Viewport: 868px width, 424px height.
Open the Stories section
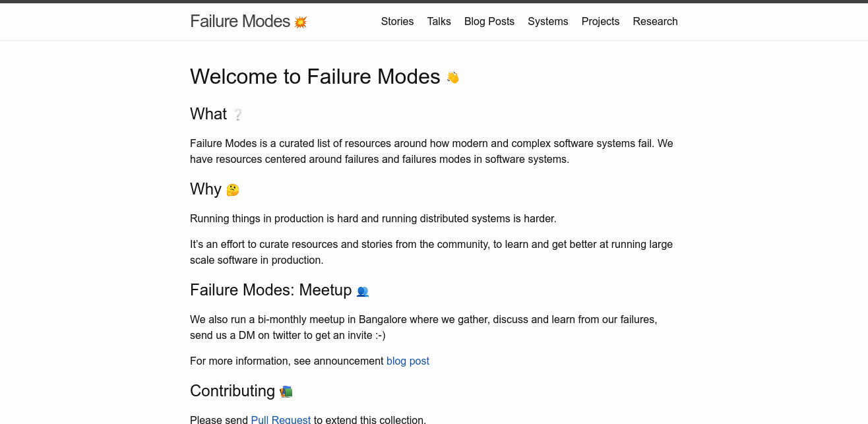(x=397, y=21)
